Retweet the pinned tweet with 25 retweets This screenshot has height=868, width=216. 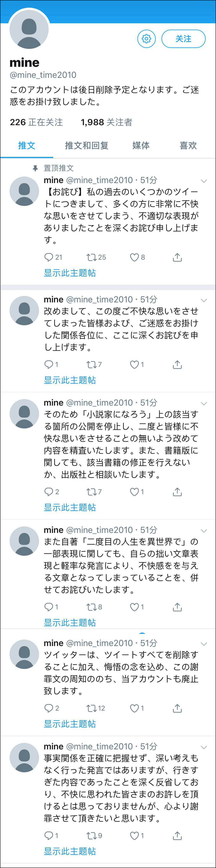(x=91, y=257)
